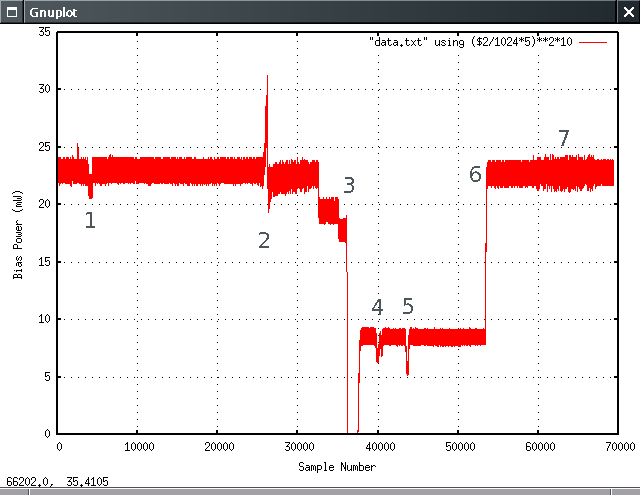Click annotation number 1 on the plot
This screenshot has height=495, width=640.
[90, 220]
